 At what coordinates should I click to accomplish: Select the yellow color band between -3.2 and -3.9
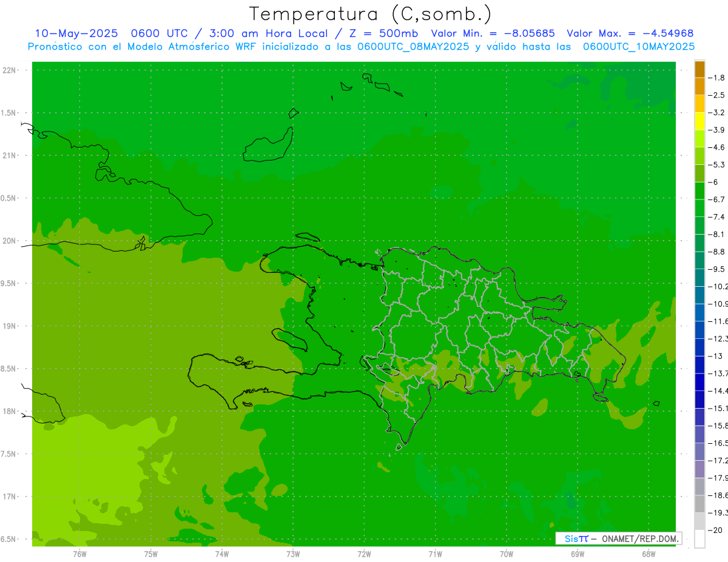point(699,121)
